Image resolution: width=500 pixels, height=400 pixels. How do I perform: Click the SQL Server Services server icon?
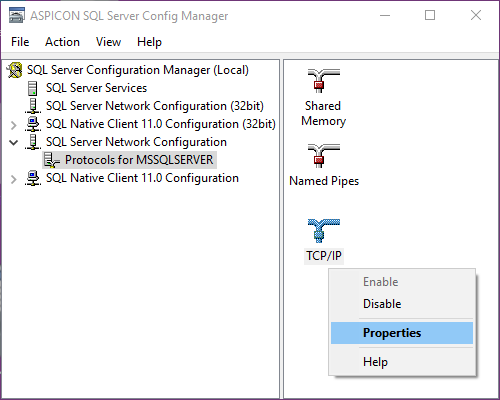click(33, 88)
